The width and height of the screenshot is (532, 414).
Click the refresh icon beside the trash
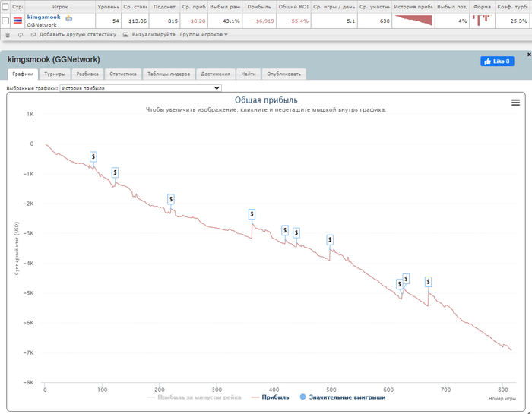(x=21, y=35)
